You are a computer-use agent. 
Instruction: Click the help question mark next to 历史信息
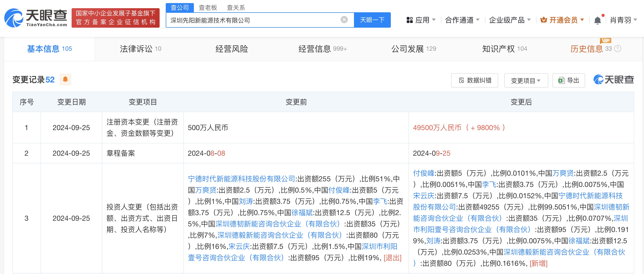point(618,49)
